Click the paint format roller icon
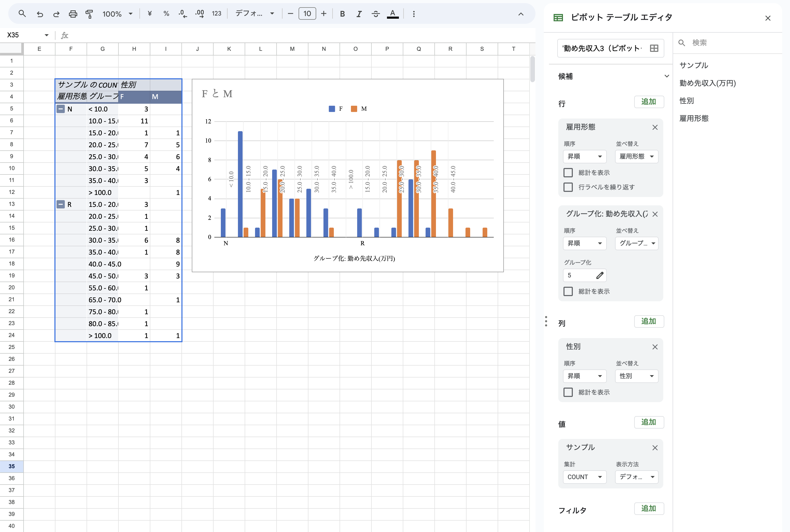The width and height of the screenshot is (790, 532). coord(89,14)
